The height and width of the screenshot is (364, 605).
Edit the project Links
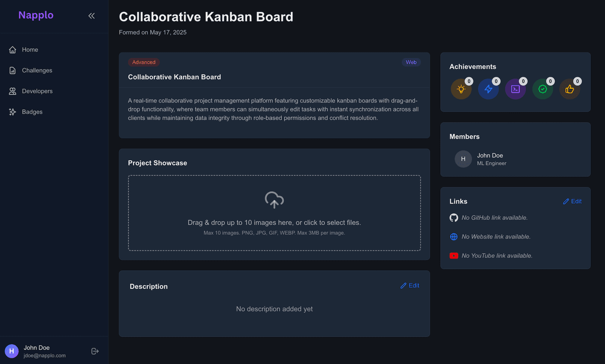[x=572, y=201]
